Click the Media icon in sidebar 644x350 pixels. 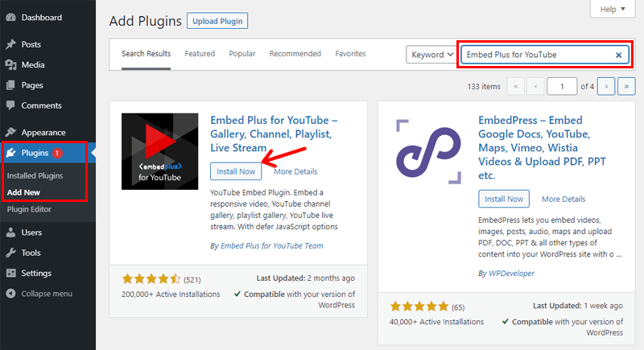pyautogui.click(x=11, y=65)
